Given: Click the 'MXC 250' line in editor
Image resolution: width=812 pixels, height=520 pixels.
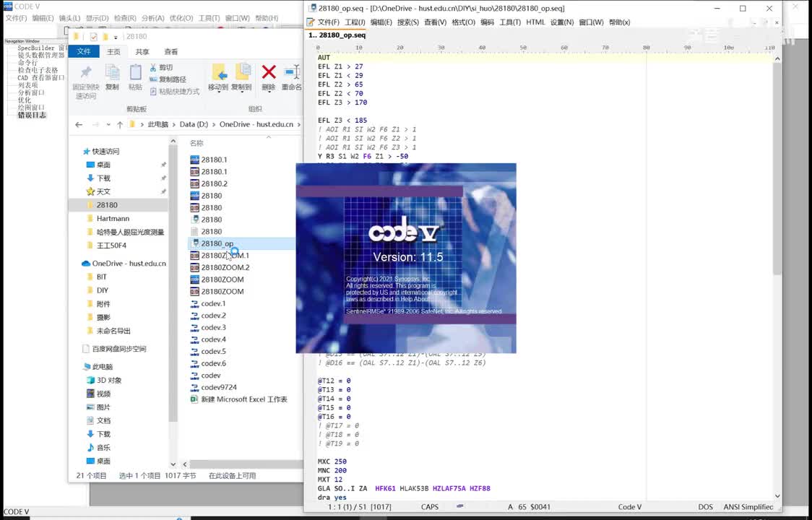Looking at the screenshot, I should point(332,461).
